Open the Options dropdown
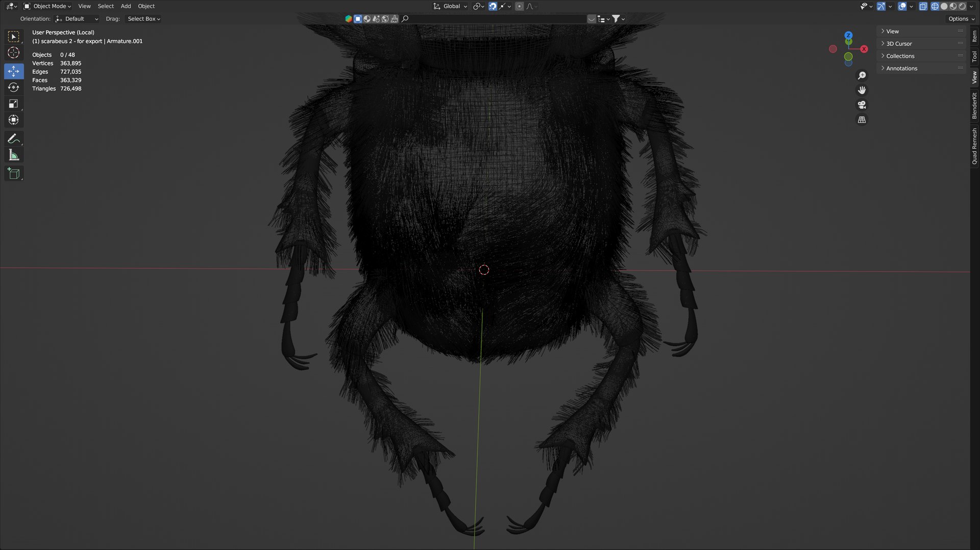 pyautogui.click(x=961, y=19)
